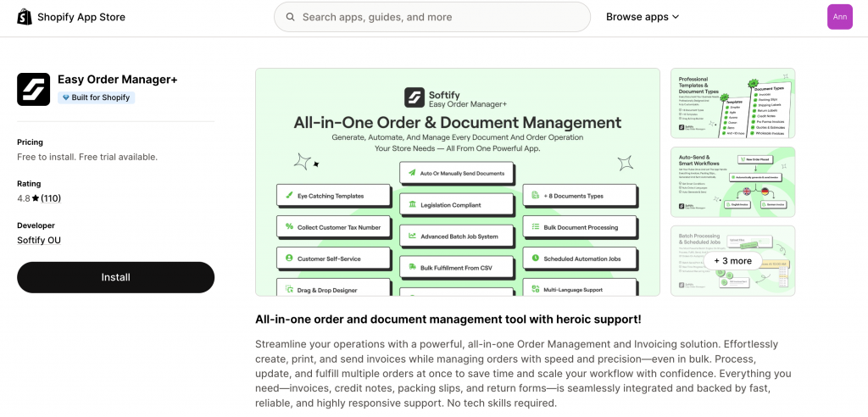Open the Professional Templates thumbnail
The height and width of the screenshot is (417, 868).
pos(732,103)
